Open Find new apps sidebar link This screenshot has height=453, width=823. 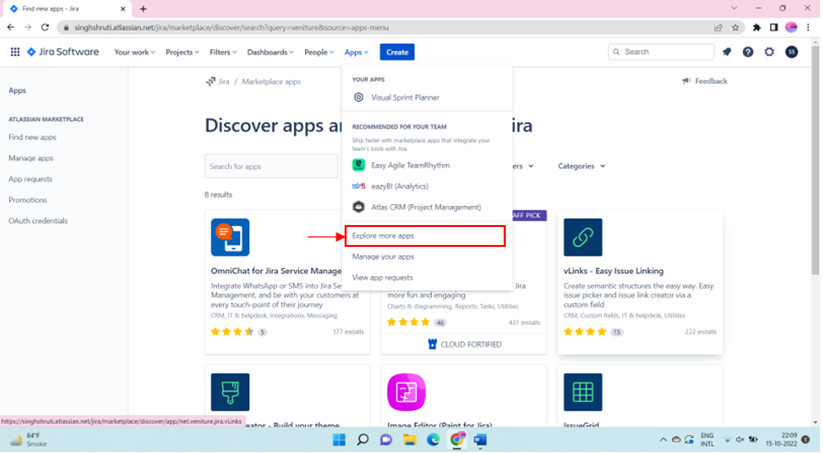coord(33,138)
